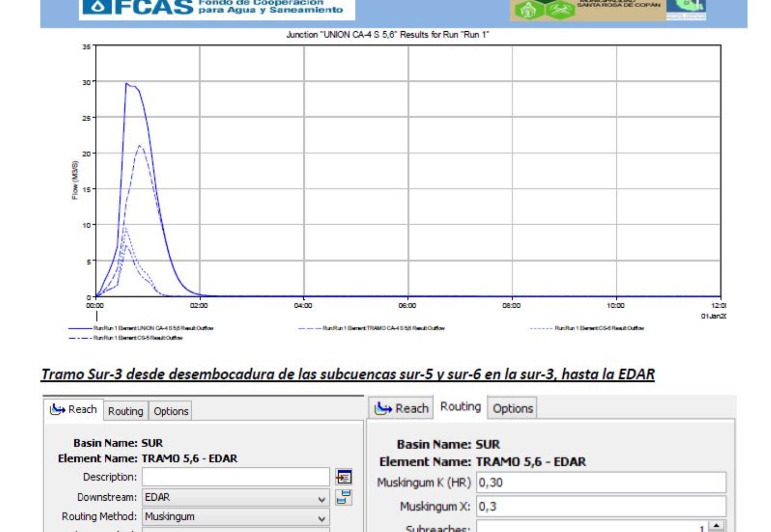Click the save icon beside Downstream
The image size is (771, 532).
[343, 497]
